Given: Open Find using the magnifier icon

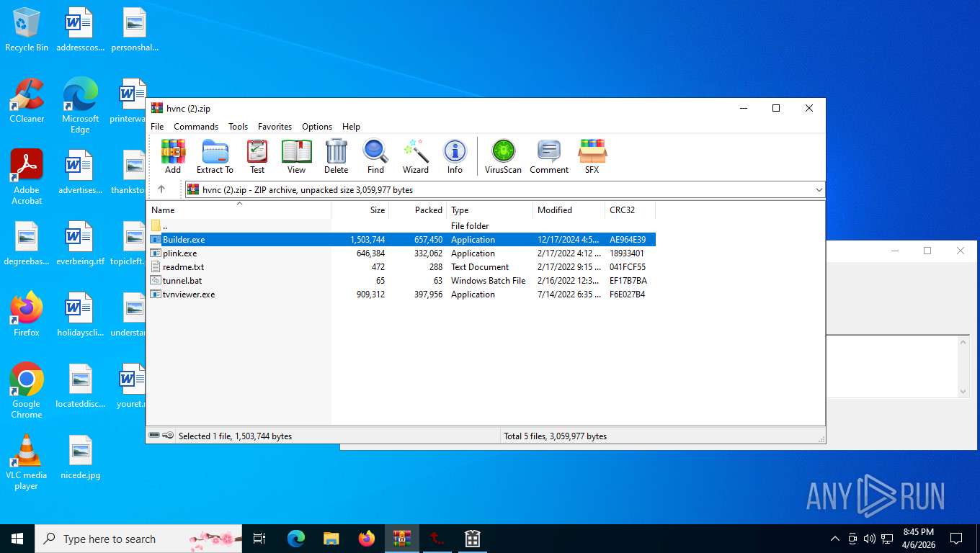Looking at the screenshot, I should 375,156.
